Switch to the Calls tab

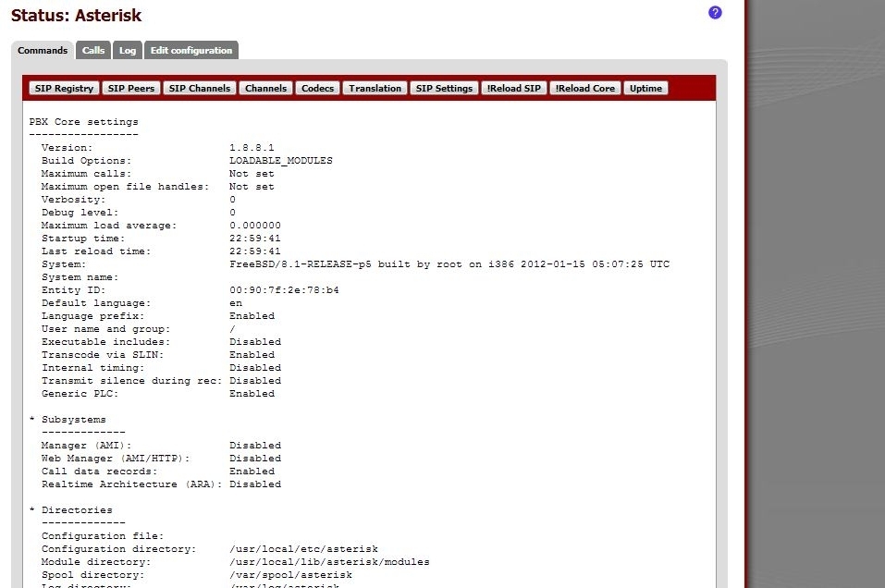coord(92,51)
